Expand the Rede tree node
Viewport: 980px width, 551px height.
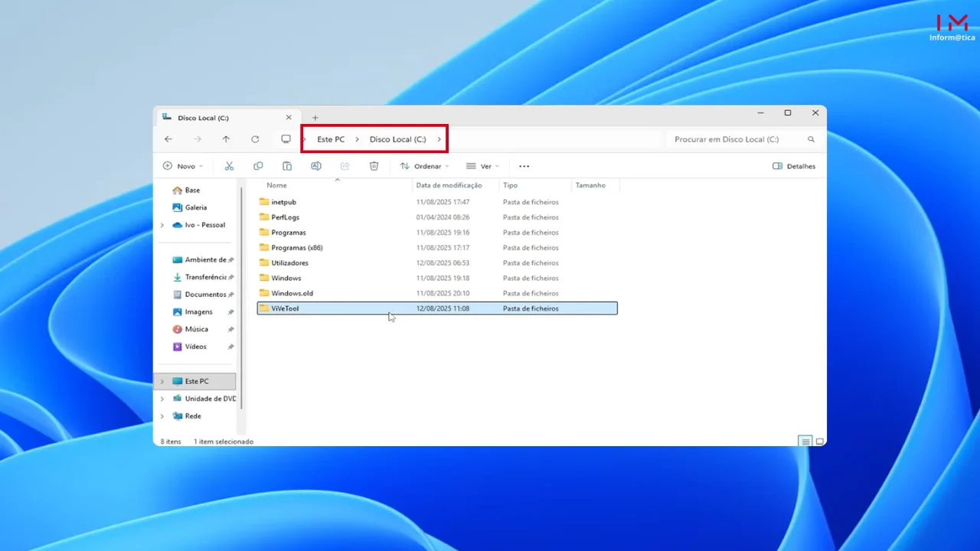162,416
